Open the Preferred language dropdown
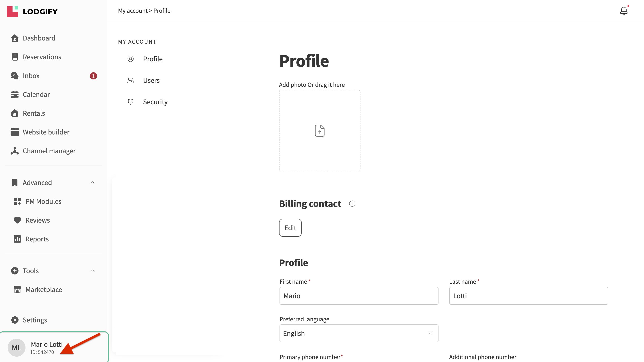Screen dimensions: 644x362 point(358,333)
